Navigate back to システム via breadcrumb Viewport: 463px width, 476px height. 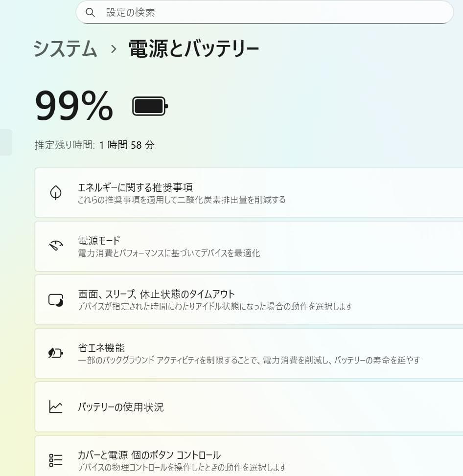[64, 48]
